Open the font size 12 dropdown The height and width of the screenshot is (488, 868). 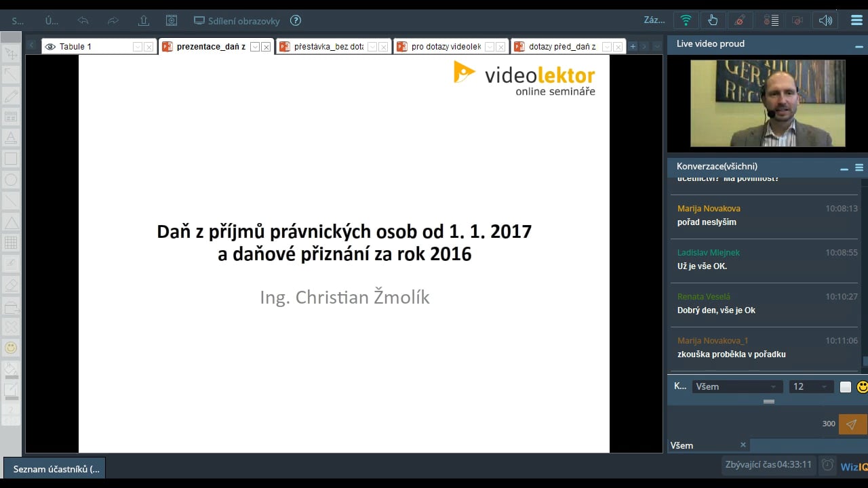(811, 386)
